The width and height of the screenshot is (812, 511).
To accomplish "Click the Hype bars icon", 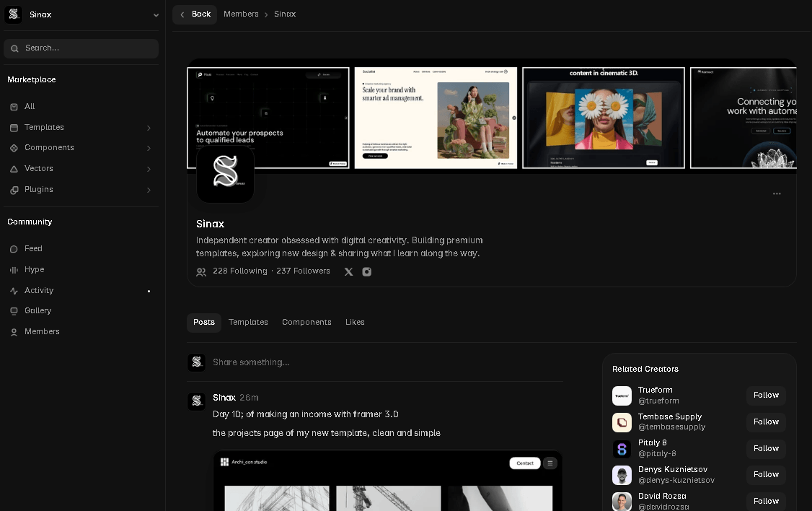I will pos(14,269).
